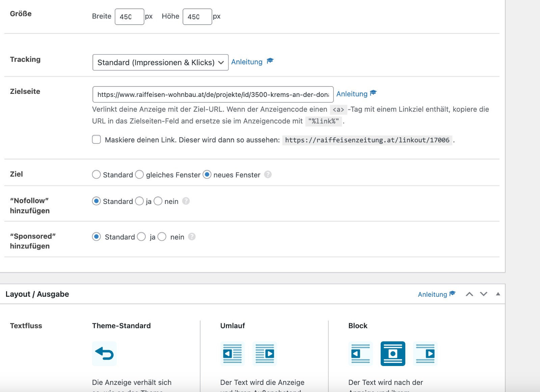
Task: Set Nofollow to ja
Action: [139, 201]
